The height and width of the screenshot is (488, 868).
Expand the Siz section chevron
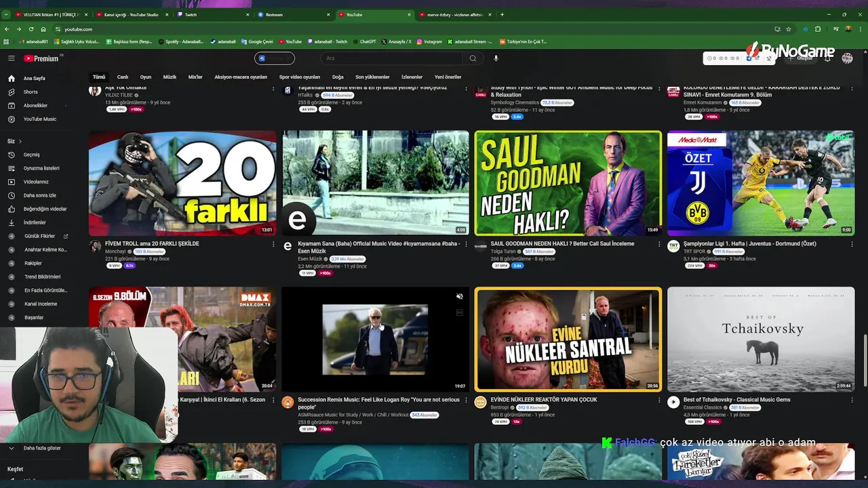point(20,141)
